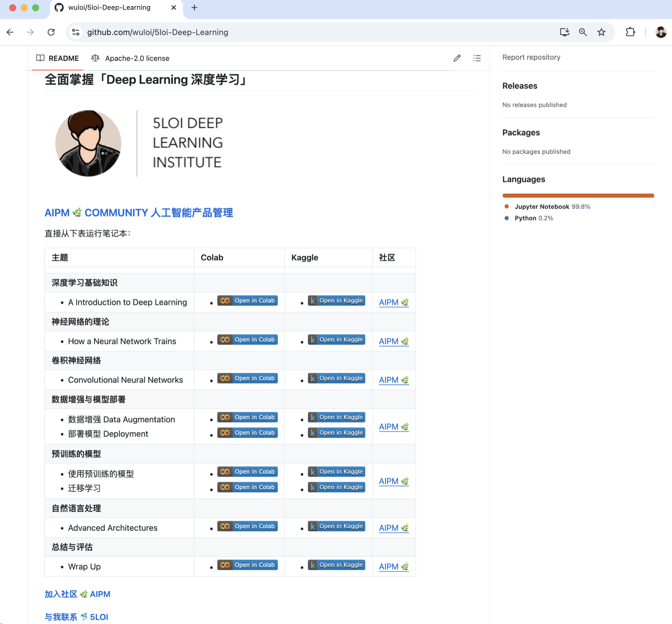Open the browser extensions puzzle icon
This screenshot has height=624, width=672.
(x=630, y=32)
